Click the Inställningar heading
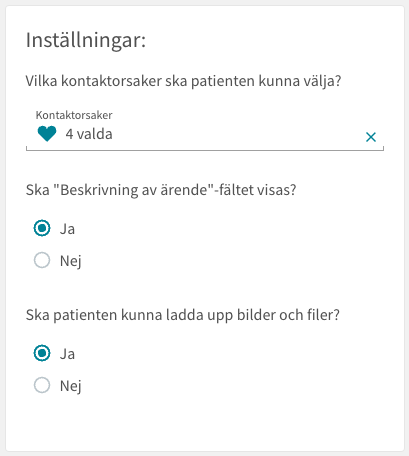The image size is (409, 456). coord(86,40)
